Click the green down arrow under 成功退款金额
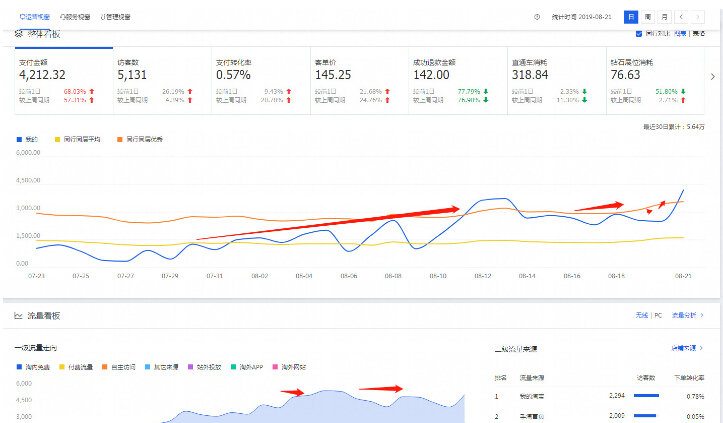Viewport: 723px width, 423px height. [484, 90]
